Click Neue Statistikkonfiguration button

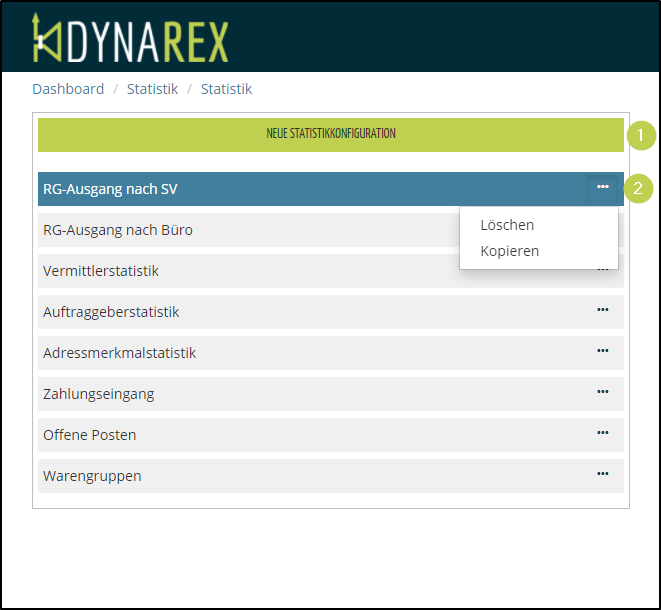tap(330, 134)
